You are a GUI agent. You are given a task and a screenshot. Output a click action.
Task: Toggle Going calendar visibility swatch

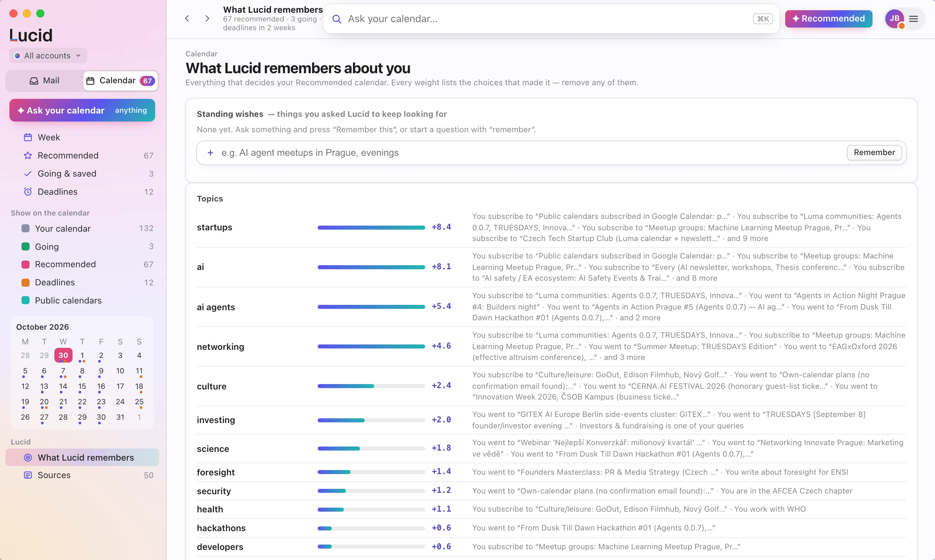[x=26, y=246]
